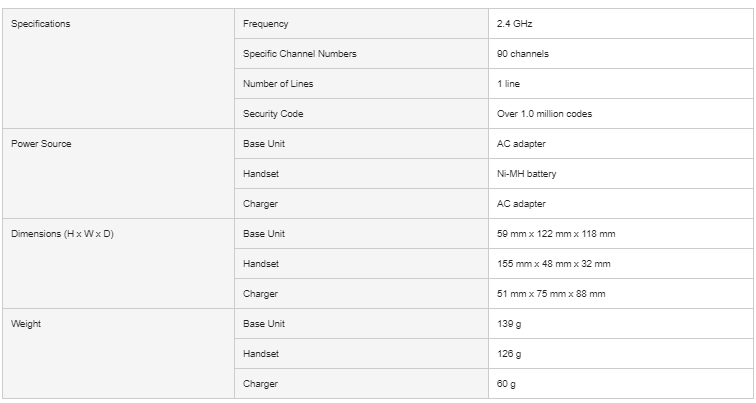This screenshot has height=403, width=756.
Task: Click the 126 g handset weight
Action: pyautogui.click(x=509, y=354)
